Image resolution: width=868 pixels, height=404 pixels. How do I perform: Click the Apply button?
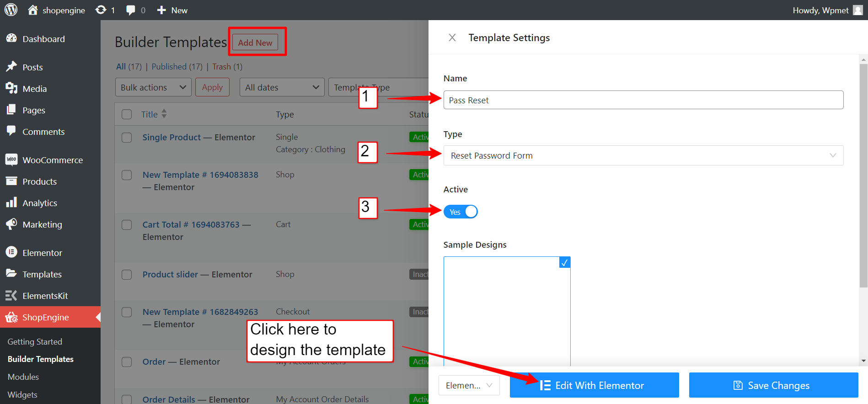coord(212,87)
